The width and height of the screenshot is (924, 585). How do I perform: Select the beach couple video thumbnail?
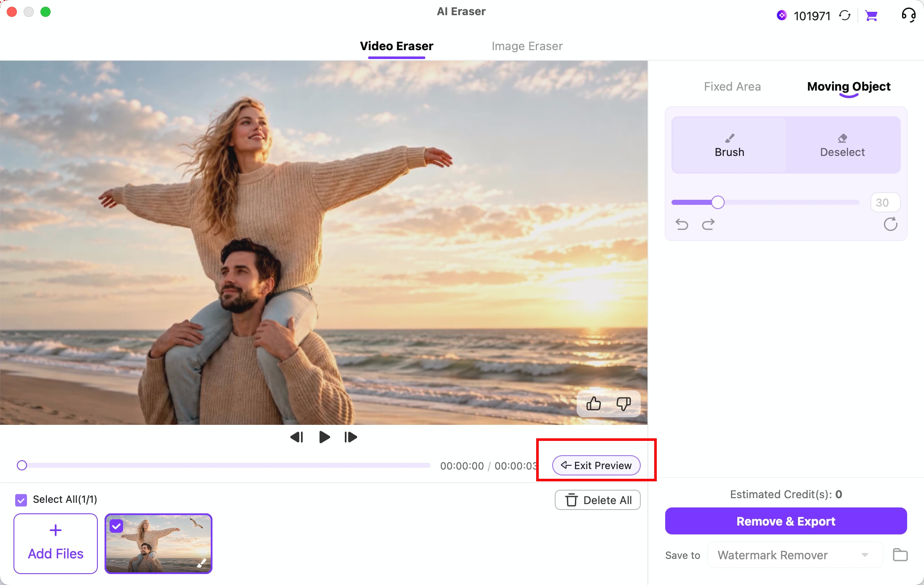tap(158, 543)
